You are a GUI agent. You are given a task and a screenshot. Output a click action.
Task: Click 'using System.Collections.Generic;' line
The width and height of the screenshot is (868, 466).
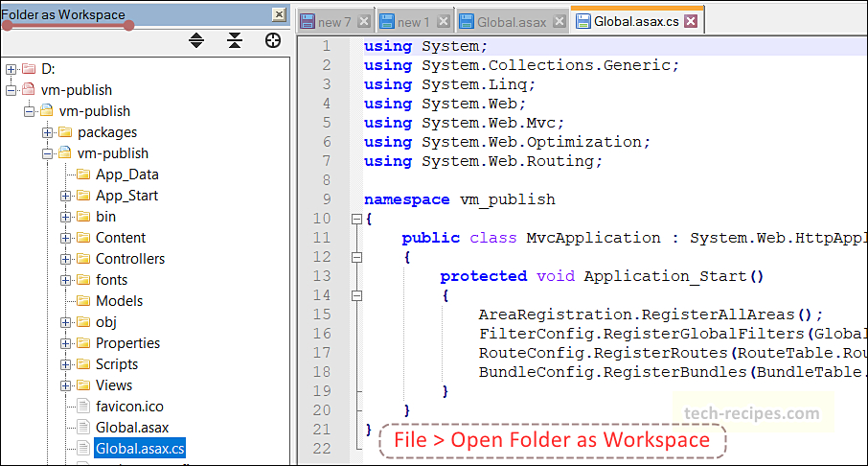(521, 65)
